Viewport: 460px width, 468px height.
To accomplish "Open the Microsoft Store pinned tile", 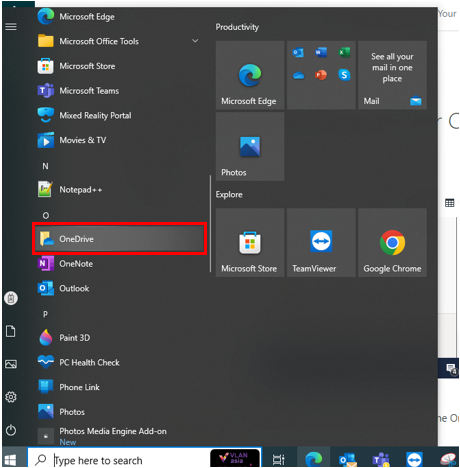I will point(250,243).
